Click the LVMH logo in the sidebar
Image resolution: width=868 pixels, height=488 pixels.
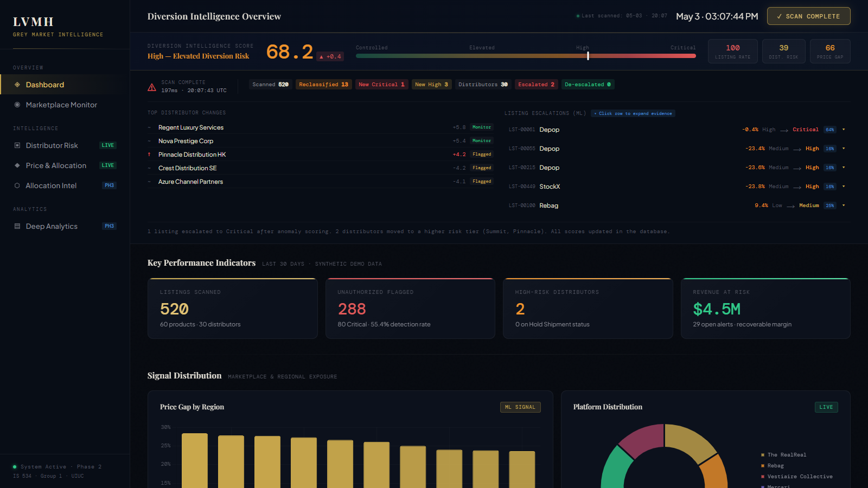33,22
